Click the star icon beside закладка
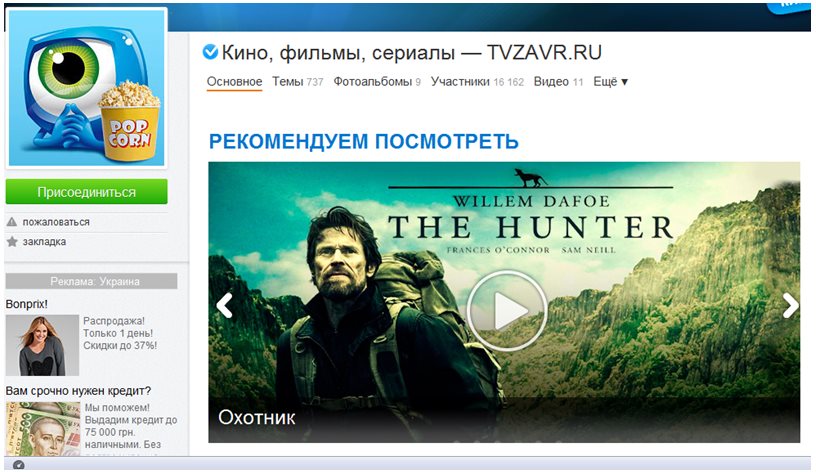The image size is (816, 472). pyautogui.click(x=12, y=241)
